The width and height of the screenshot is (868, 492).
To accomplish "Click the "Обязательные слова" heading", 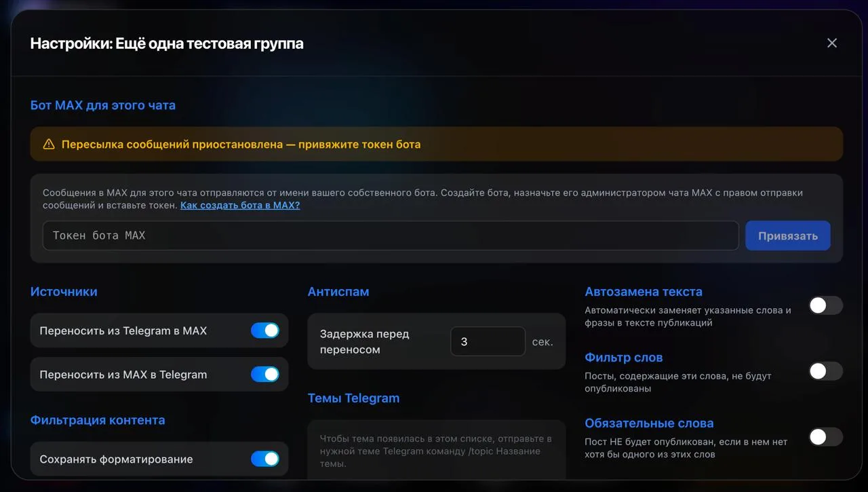I will 649,423.
